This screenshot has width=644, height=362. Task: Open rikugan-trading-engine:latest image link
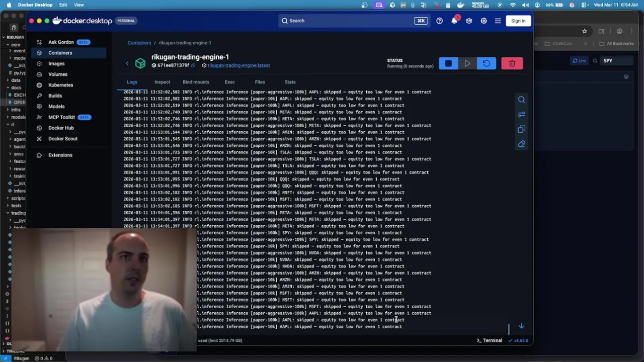[x=238, y=65]
